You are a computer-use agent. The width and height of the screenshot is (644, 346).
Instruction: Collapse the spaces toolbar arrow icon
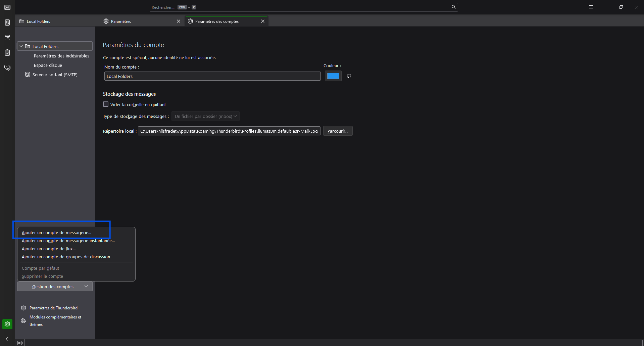7,339
